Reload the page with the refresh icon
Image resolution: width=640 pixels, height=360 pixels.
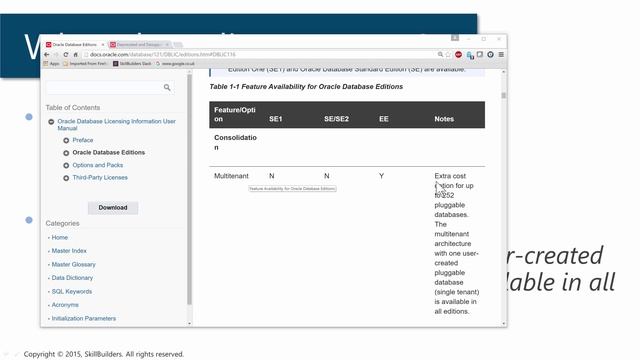coord(66,54)
